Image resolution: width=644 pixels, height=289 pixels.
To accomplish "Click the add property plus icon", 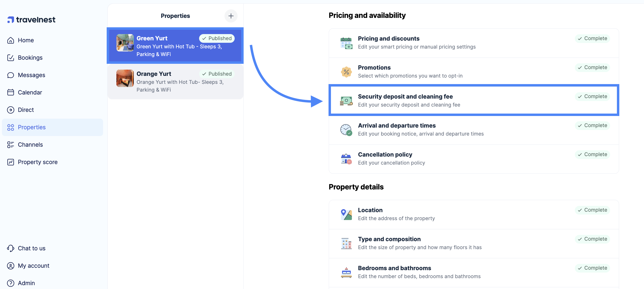I will pyautogui.click(x=231, y=16).
